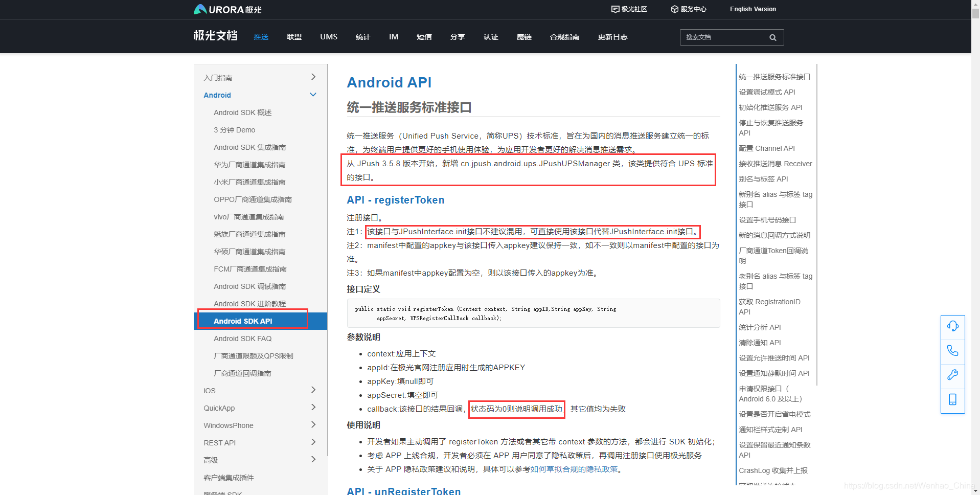Screen dimensions: 980x495
Task: Select the 分享 tab
Action: point(458,37)
